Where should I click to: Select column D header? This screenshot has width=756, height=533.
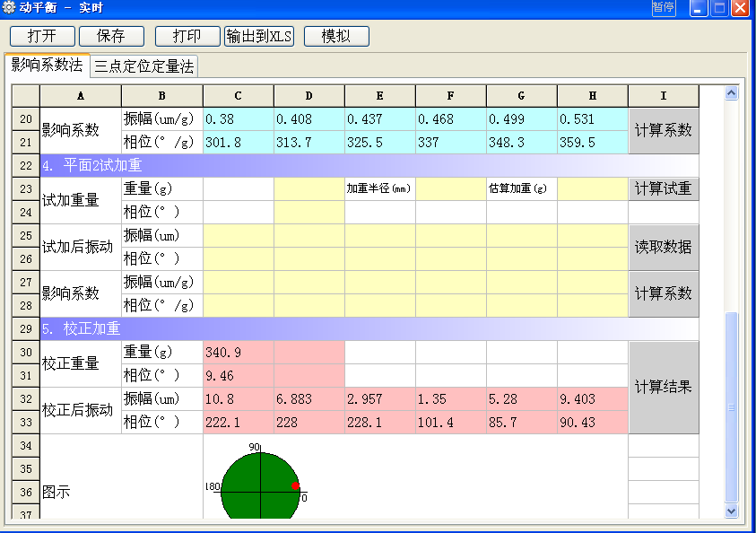point(309,96)
